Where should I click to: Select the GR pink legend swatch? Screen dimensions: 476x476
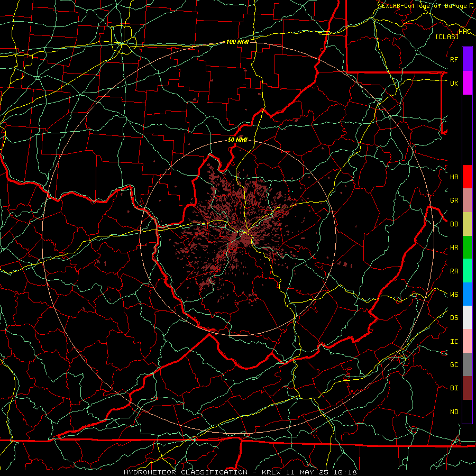[467, 200]
